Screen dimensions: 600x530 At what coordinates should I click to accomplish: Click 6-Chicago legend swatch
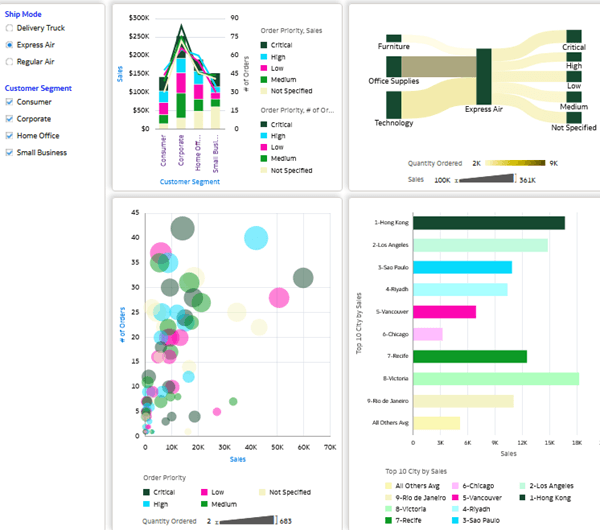(455, 486)
